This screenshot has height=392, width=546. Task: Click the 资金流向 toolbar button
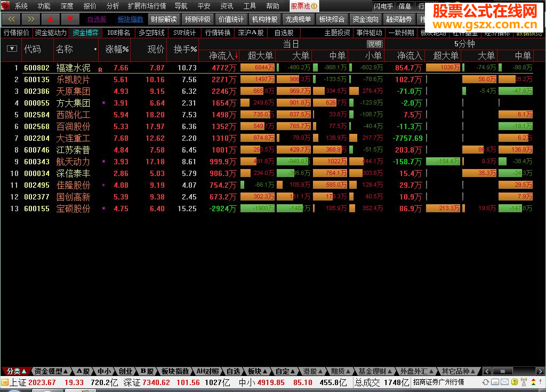click(365, 19)
